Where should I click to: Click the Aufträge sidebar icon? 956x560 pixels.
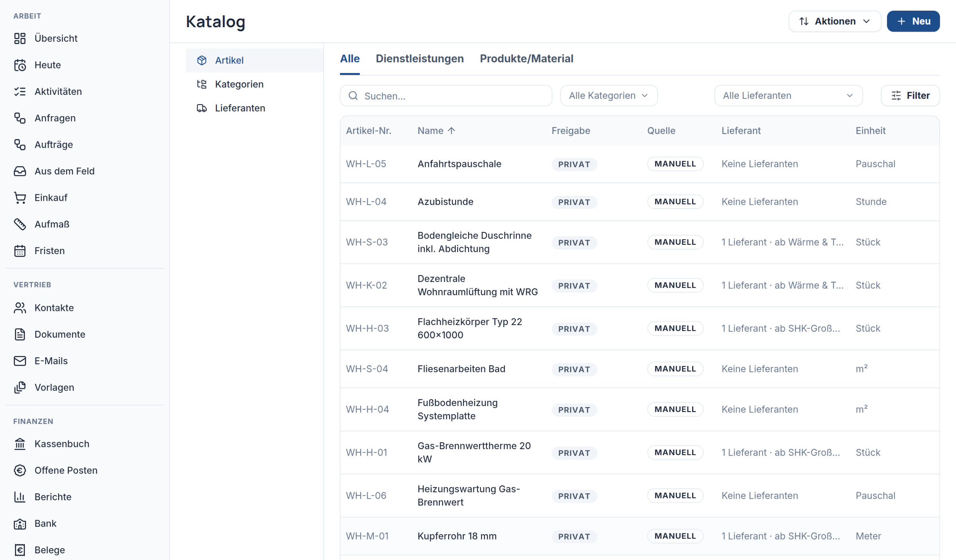pyautogui.click(x=20, y=144)
